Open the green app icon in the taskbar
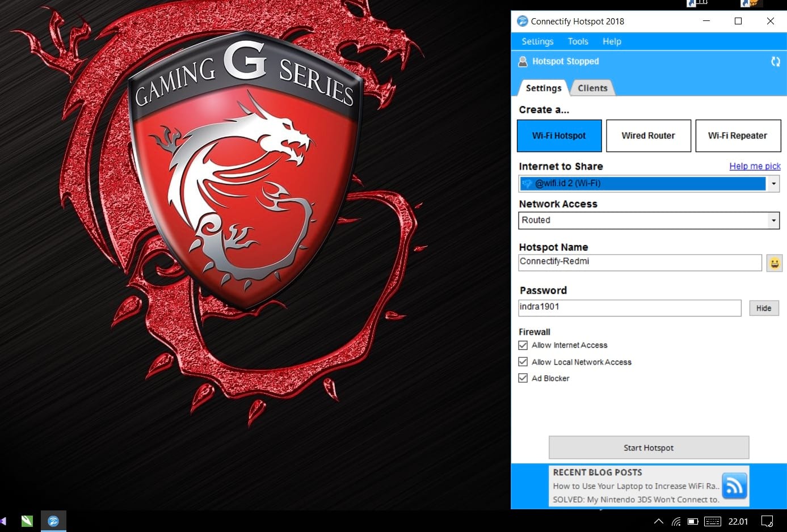This screenshot has width=787, height=532. (x=27, y=521)
